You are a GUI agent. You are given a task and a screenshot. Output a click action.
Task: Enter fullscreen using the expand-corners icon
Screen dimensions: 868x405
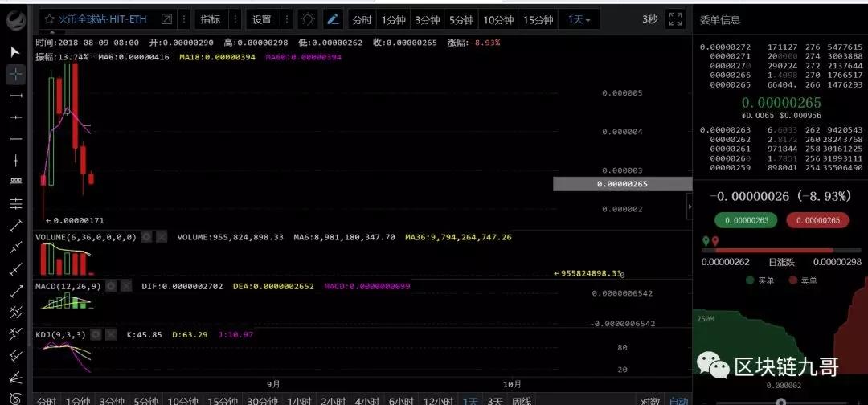click(675, 19)
